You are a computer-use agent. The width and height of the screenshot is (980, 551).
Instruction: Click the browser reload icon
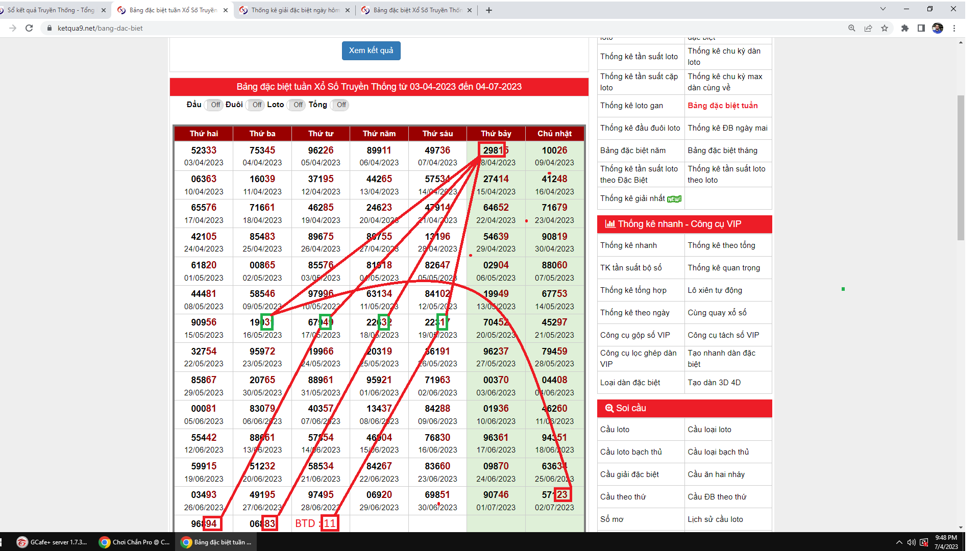click(x=29, y=28)
